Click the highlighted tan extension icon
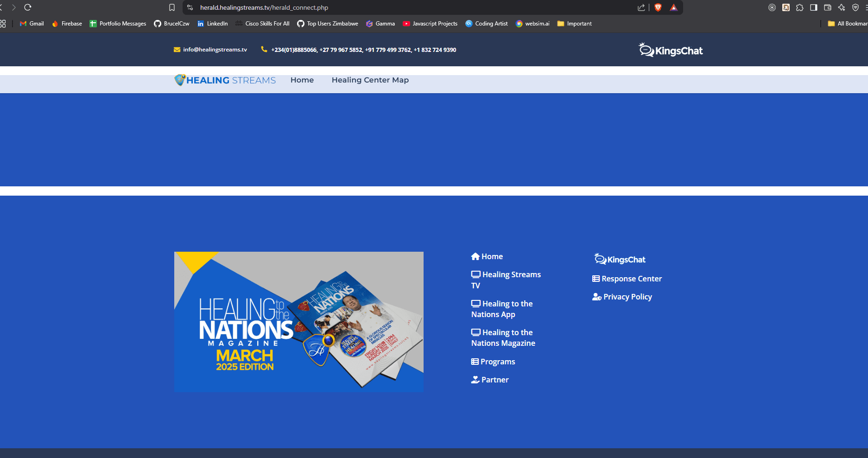The height and width of the screenshot is (458, 868). point(786,7)
